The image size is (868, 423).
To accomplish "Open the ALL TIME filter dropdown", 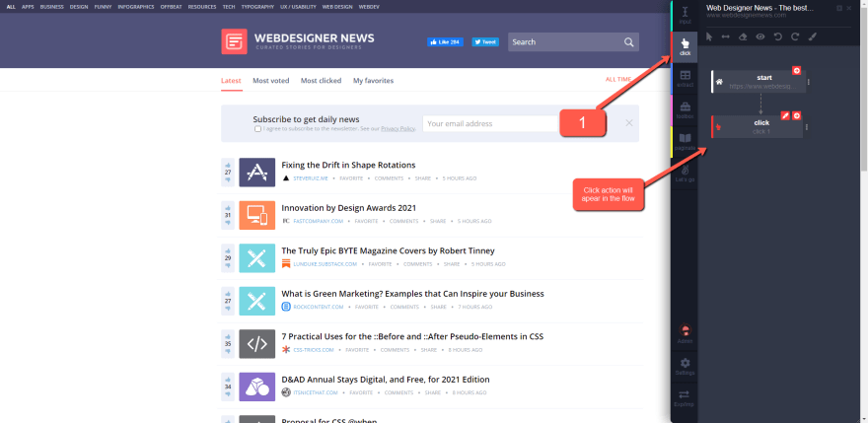I will pos(619,80).
